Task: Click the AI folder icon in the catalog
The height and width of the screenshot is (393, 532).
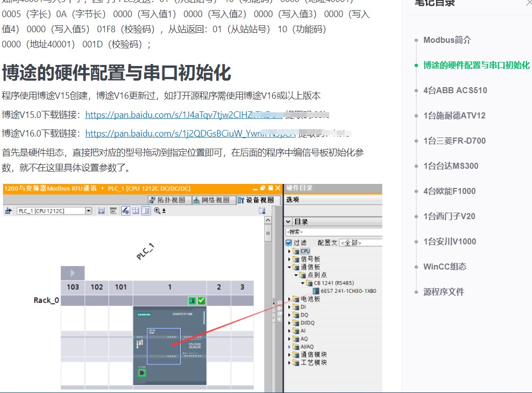Action: tap(296, 331)
